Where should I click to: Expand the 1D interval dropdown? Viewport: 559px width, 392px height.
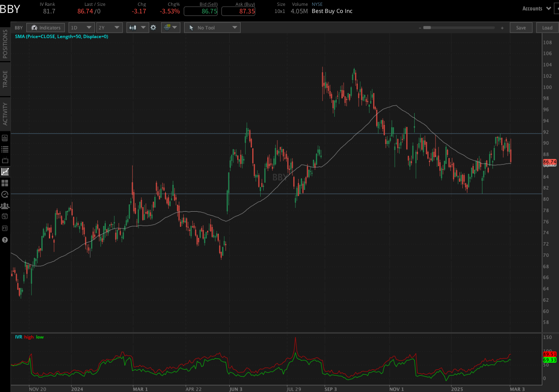(x=81, y=28)
